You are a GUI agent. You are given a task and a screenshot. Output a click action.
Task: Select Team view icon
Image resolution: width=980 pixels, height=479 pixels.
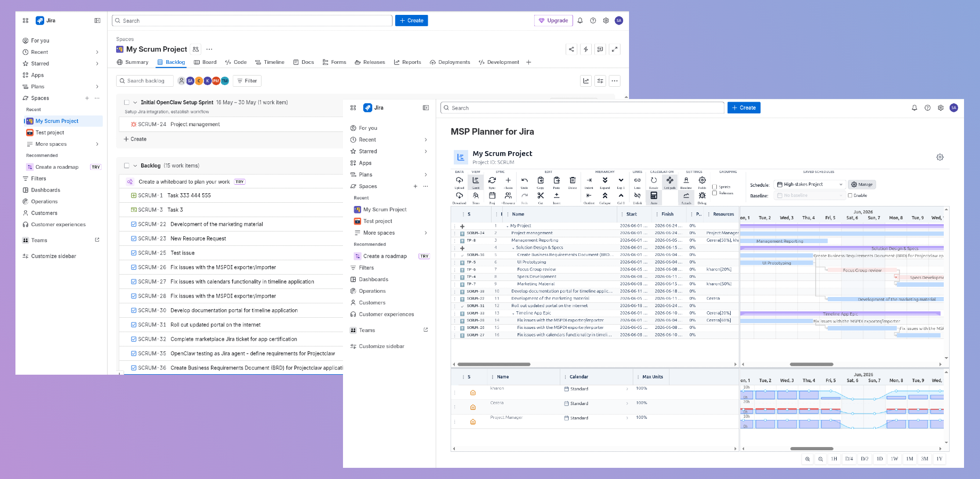coord(476,196)
